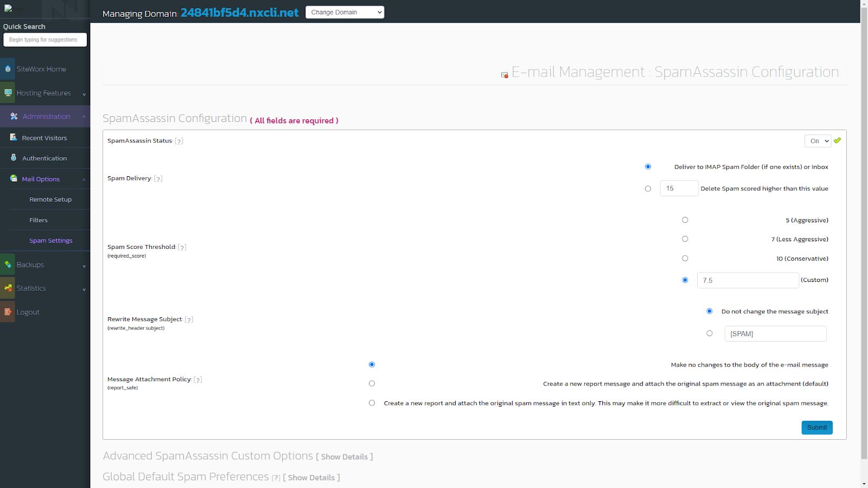Open the Change Domain dropdown
This screenshot has width=868, height=488.
(345, 12)
